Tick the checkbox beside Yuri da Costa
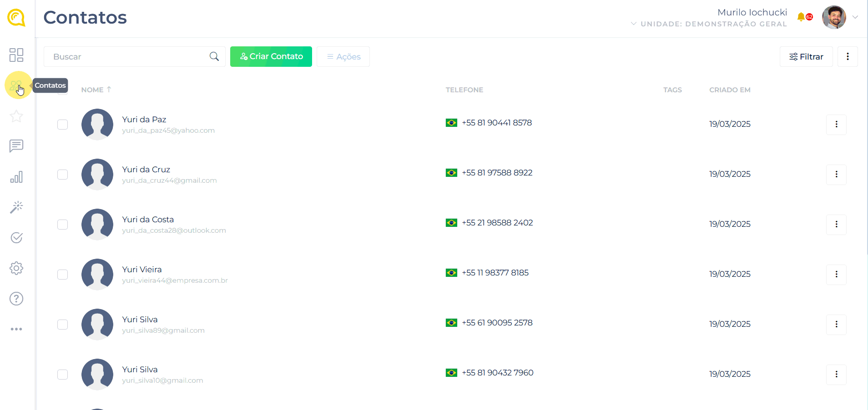This screenshot has width=868, height=410. click(63, 225)
